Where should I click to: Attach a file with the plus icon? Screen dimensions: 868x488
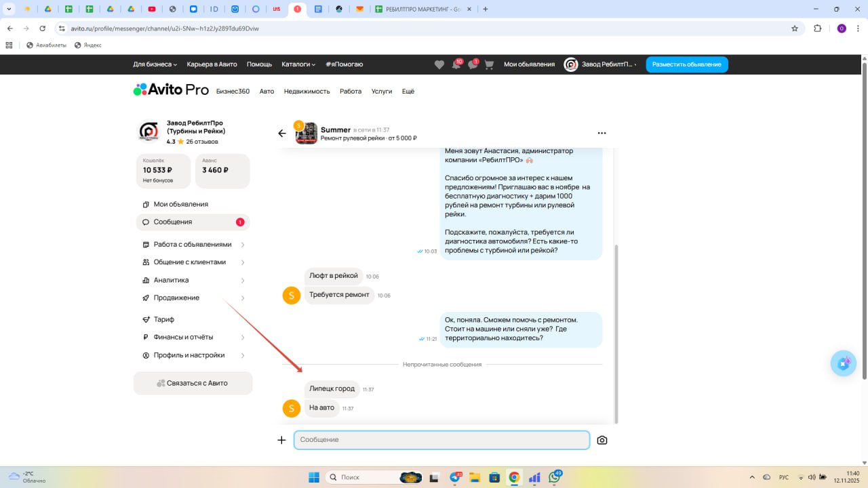pyautogui.click(x=281, y=440)
